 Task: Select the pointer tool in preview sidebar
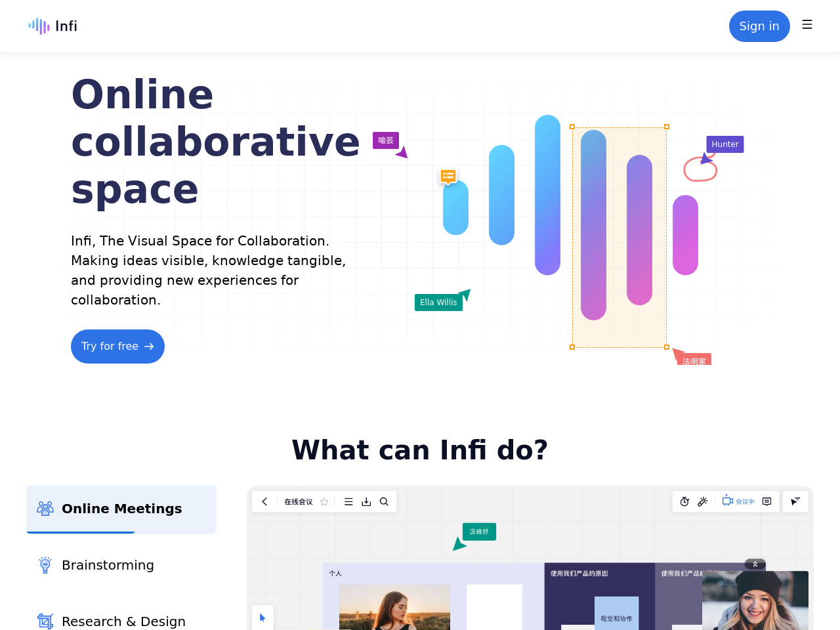[262, 618]
